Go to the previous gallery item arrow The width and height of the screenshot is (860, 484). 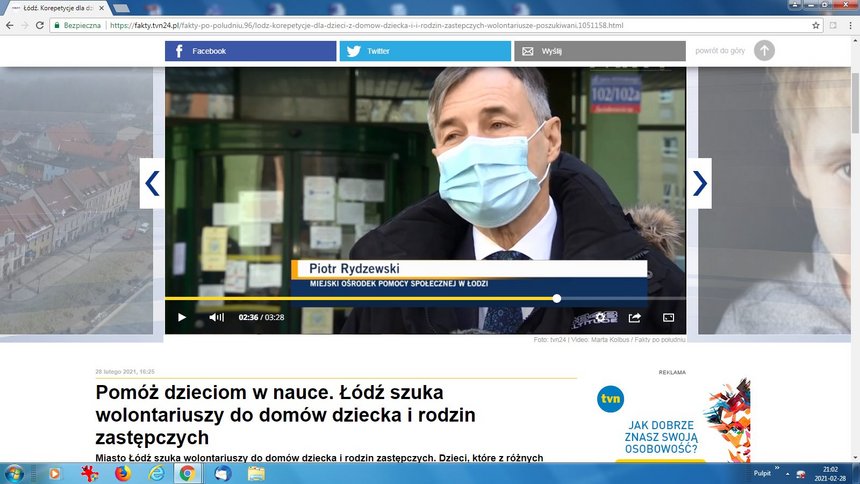(x=152, y=183)
